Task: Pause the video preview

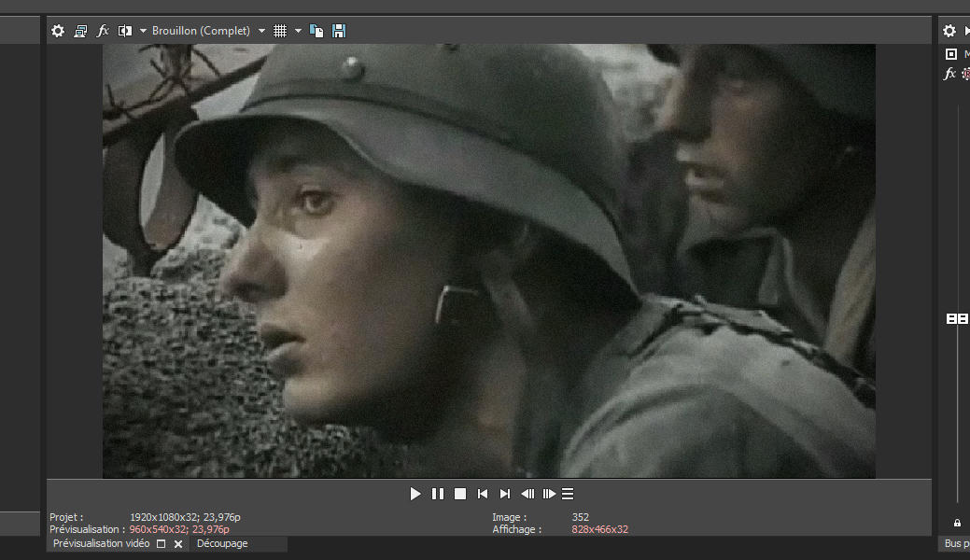Action: [x=437, y=494]
